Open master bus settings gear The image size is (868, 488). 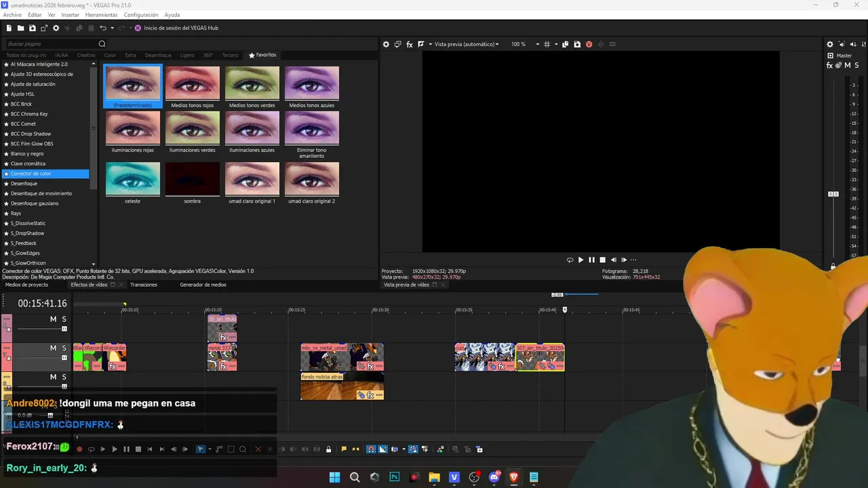[x=830, y=44]
